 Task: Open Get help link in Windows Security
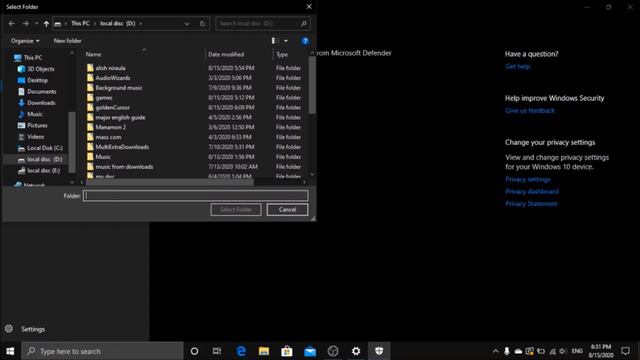[x=518, y=66]
